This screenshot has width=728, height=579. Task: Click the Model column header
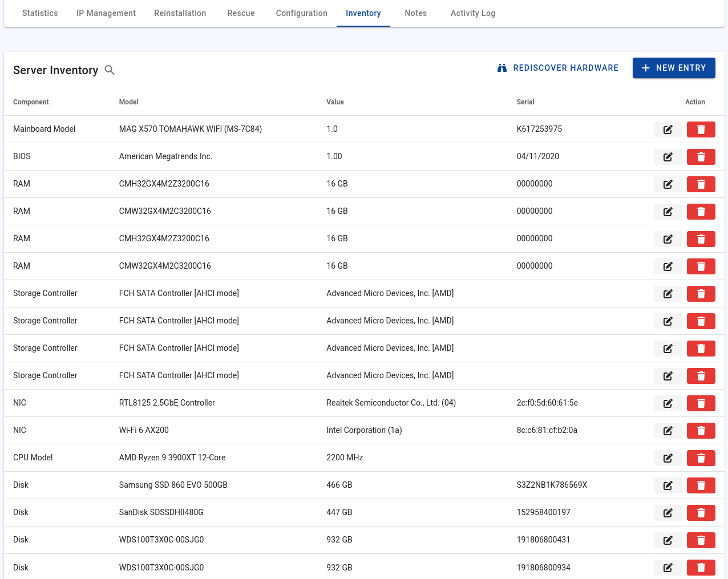click(129, 102)
